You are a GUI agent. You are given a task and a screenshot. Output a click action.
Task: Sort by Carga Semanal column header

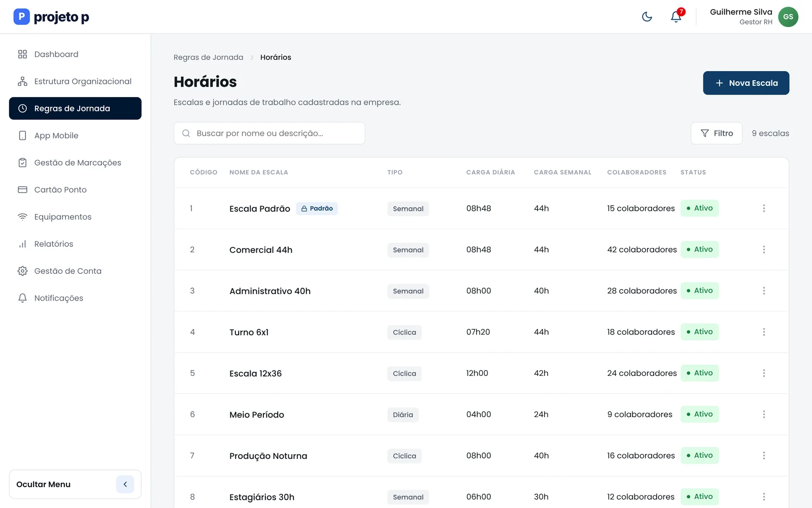point(562,172)
